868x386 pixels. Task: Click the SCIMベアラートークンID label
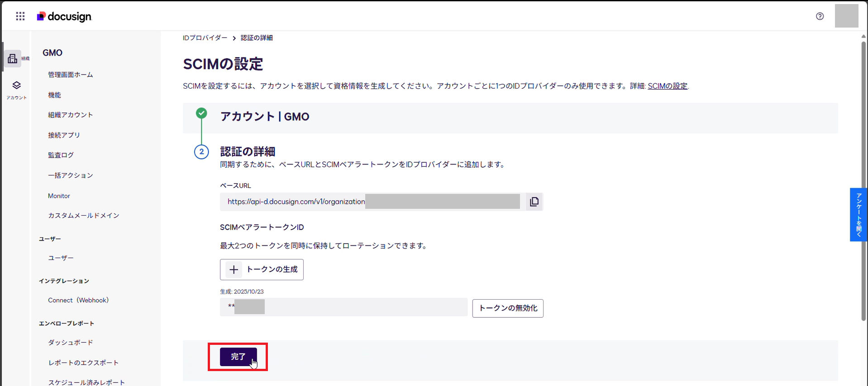262,227
